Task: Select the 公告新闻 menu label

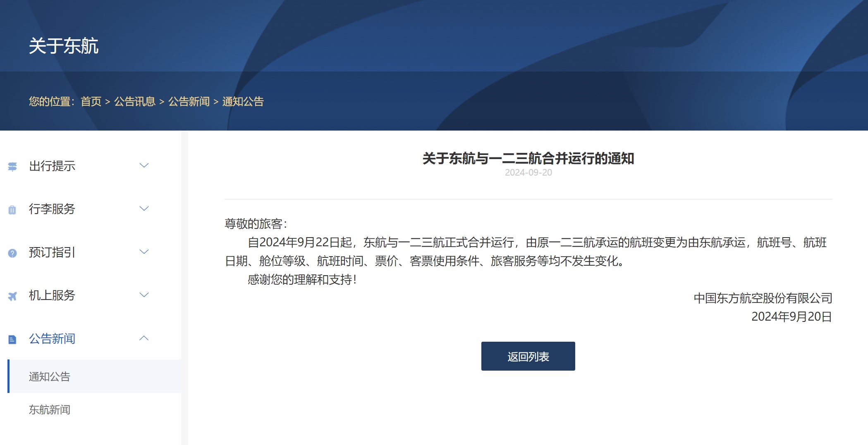Action: (x=52, y=339)
